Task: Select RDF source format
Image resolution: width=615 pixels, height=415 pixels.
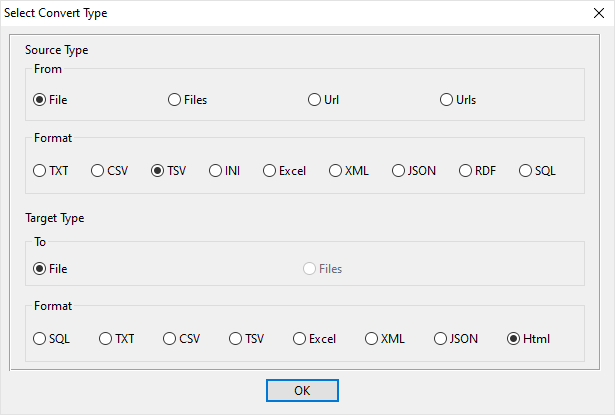Action: [466, 171]
